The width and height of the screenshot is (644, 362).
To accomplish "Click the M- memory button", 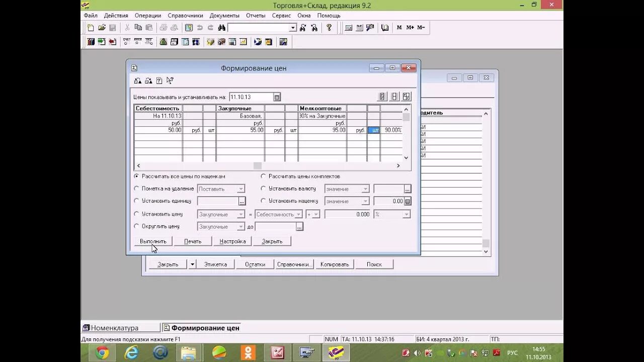I will (x=421, y=28).
